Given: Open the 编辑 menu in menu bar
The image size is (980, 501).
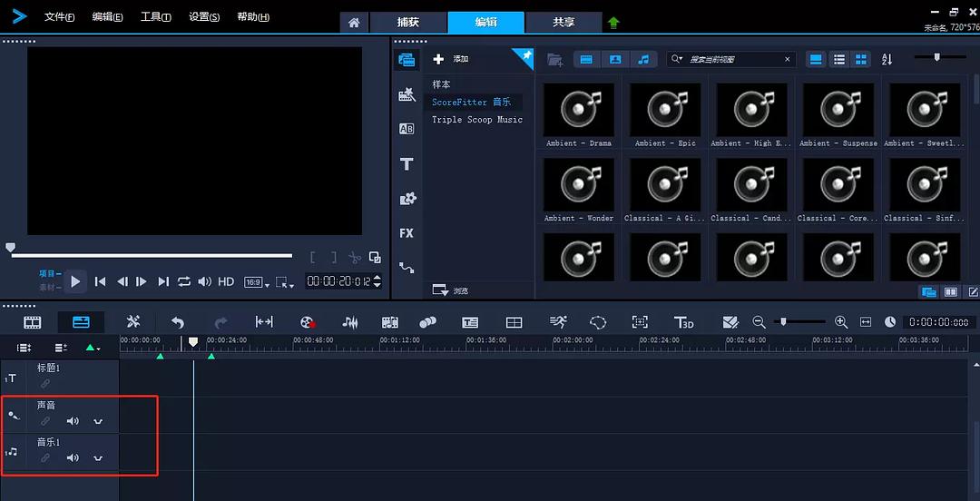Looking at the screenshot, I should coord(107,17).
